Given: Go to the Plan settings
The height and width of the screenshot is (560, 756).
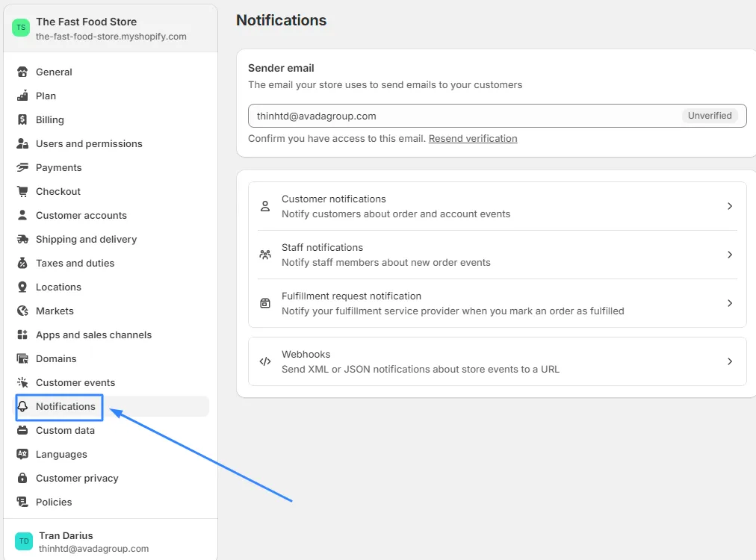Looking at the screenshot, I should coord(46,96).
